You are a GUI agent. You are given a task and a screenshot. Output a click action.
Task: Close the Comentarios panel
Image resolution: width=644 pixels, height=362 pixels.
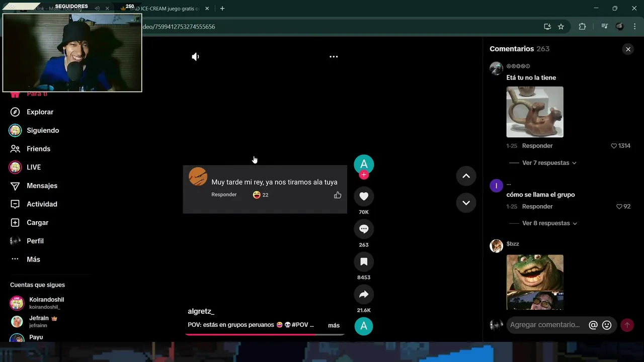[x=628, y=49]
